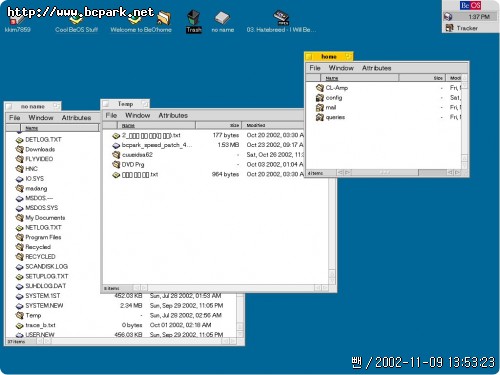Click the no name disk icon on desktop
The image size is (500, 375).
click(x=222, y=18)
